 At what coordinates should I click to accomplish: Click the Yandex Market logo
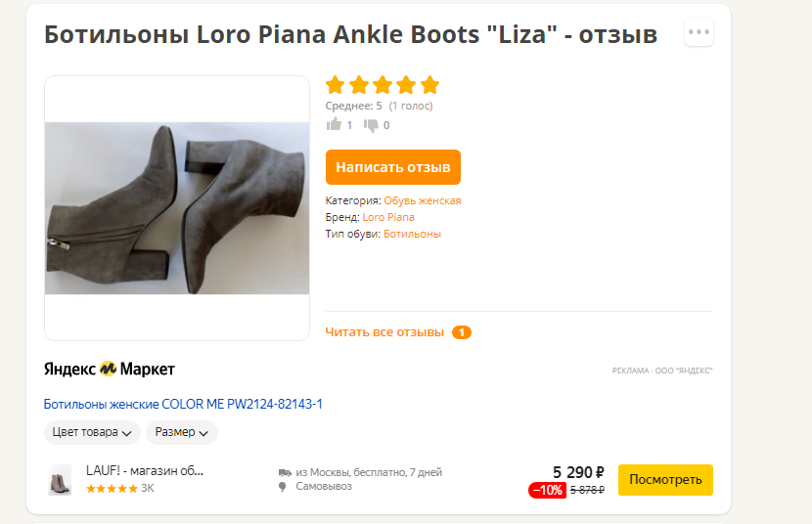(x=110, y=369)
